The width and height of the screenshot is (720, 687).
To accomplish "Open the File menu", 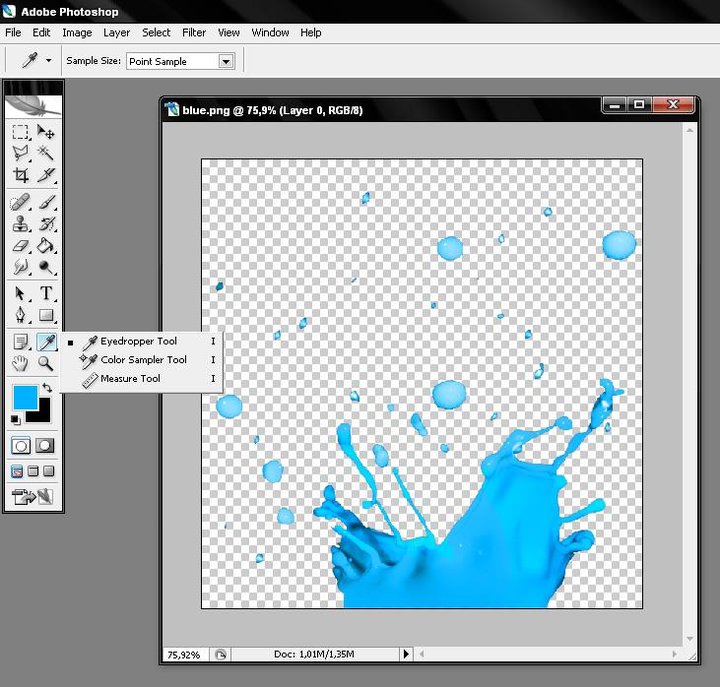I will [x=13, y=33].
